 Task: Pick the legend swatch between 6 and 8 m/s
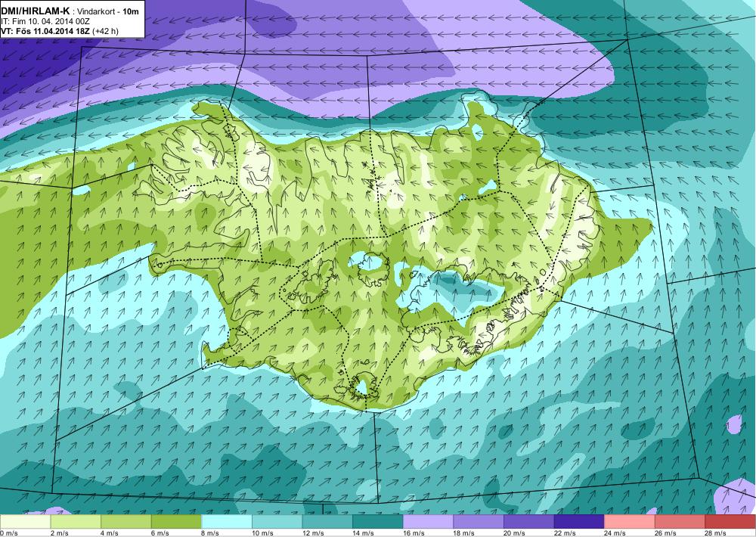point(176,522)
